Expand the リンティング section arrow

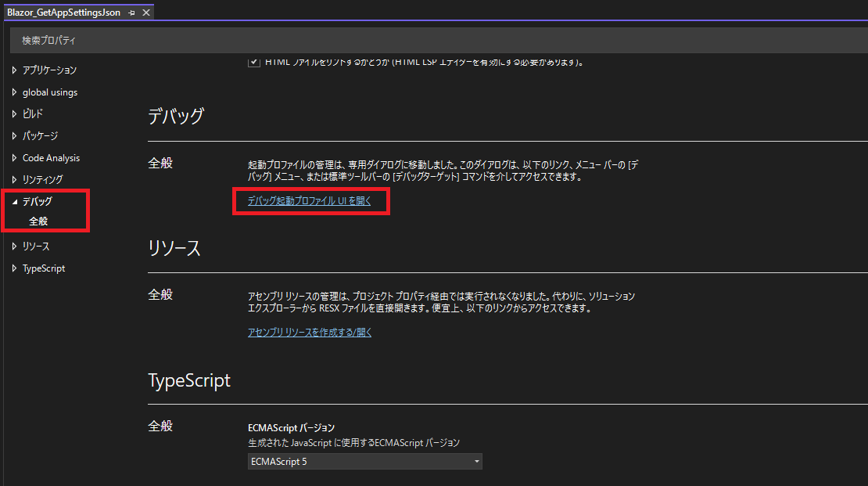[x=14, y=179]
